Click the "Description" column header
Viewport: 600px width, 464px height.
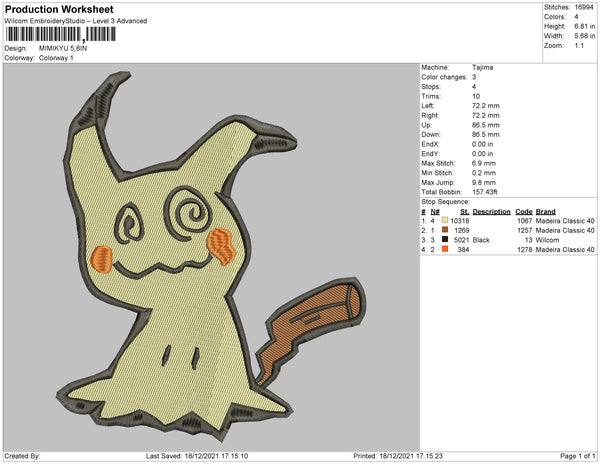point(491,212)
